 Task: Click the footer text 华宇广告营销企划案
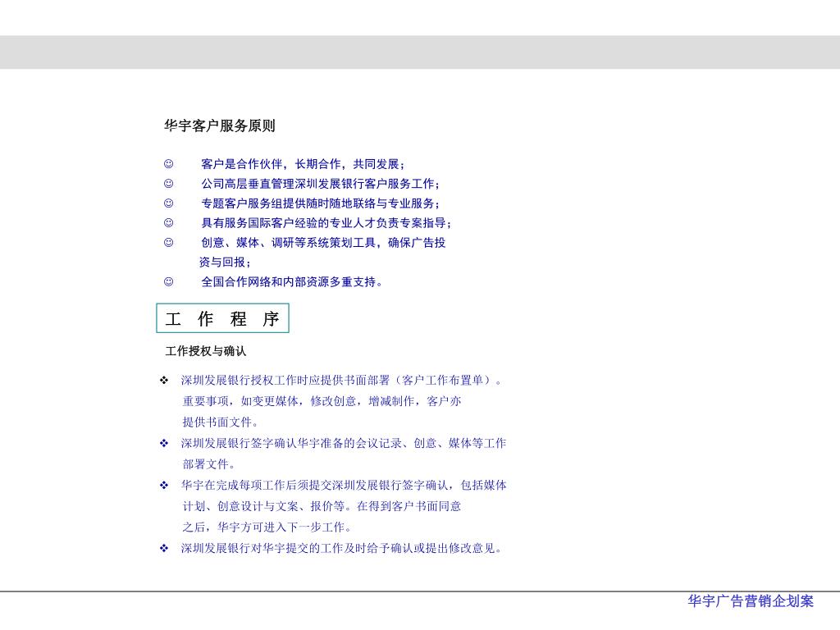(x=751, y=601)
